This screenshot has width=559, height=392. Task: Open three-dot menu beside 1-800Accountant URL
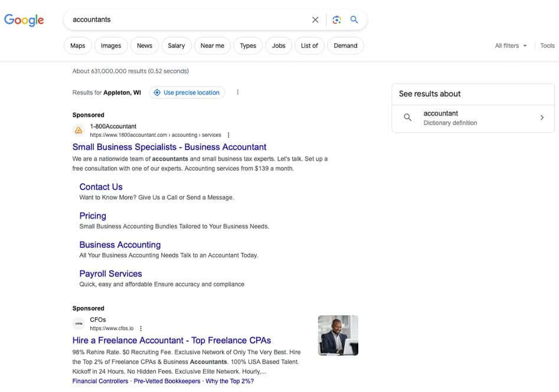click(x=228, y=135)
